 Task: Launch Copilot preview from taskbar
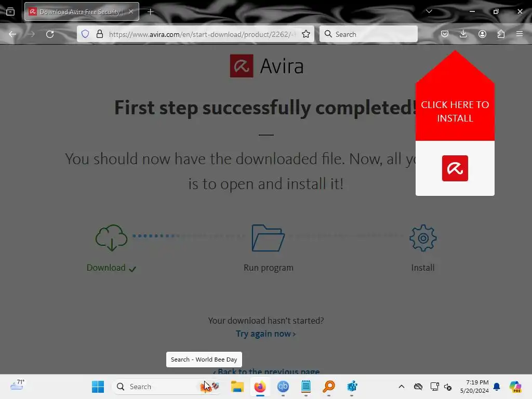(515, 387)
